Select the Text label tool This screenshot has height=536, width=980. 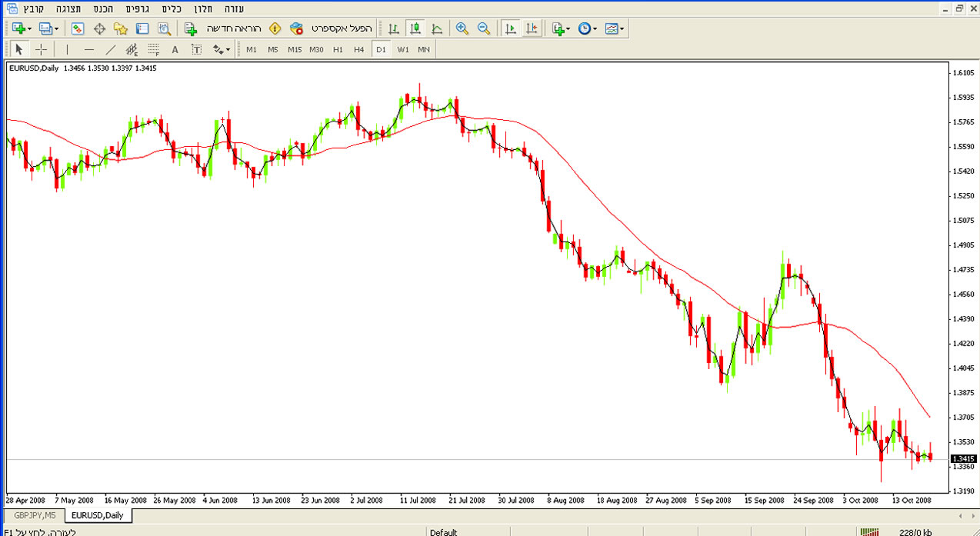coord(196,49)
